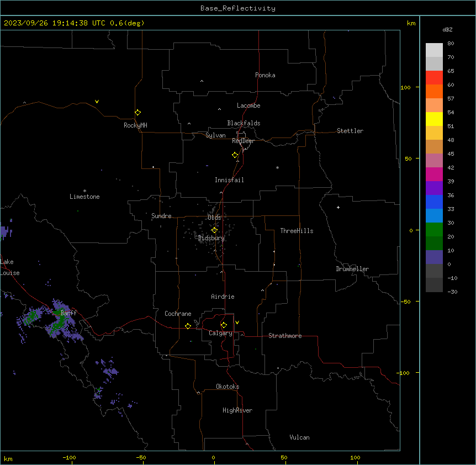Select the Blackfalds label
The image size is (476, 465).
[244, 123]
